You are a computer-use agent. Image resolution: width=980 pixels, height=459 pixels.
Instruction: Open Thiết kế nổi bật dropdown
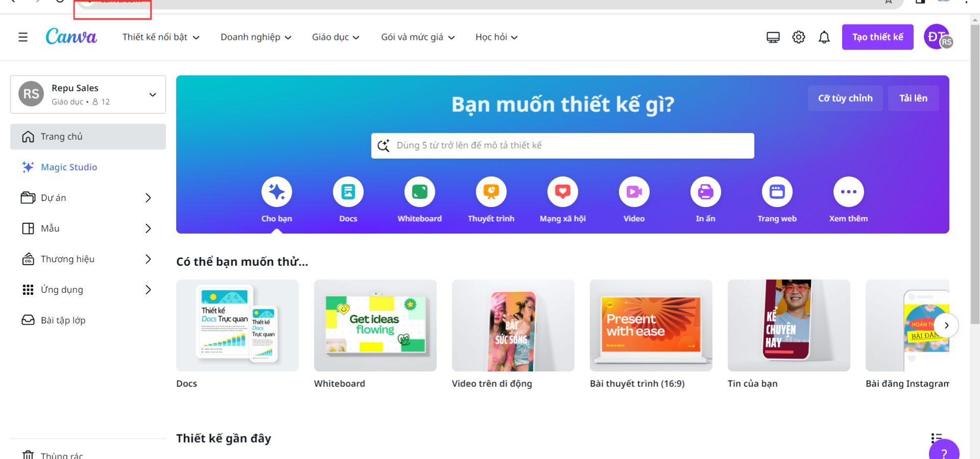pyautogui.click(x=161, y=37)
